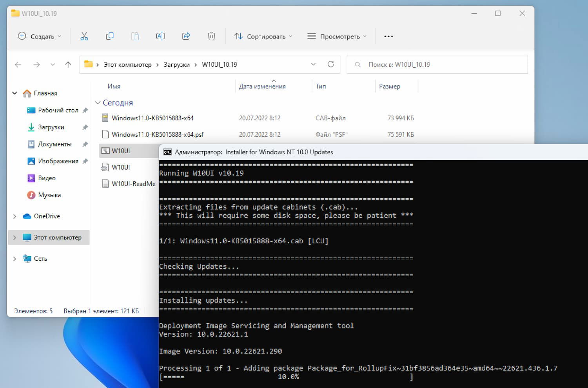588x388 pixels.
Task: Open Рабочий стол in the sidebar
Action: point(58,110)
